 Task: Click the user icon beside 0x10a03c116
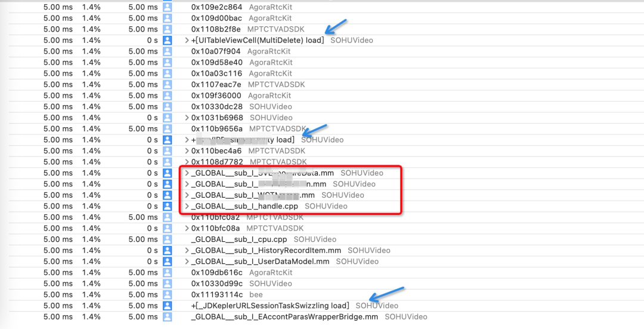point(167,73)
